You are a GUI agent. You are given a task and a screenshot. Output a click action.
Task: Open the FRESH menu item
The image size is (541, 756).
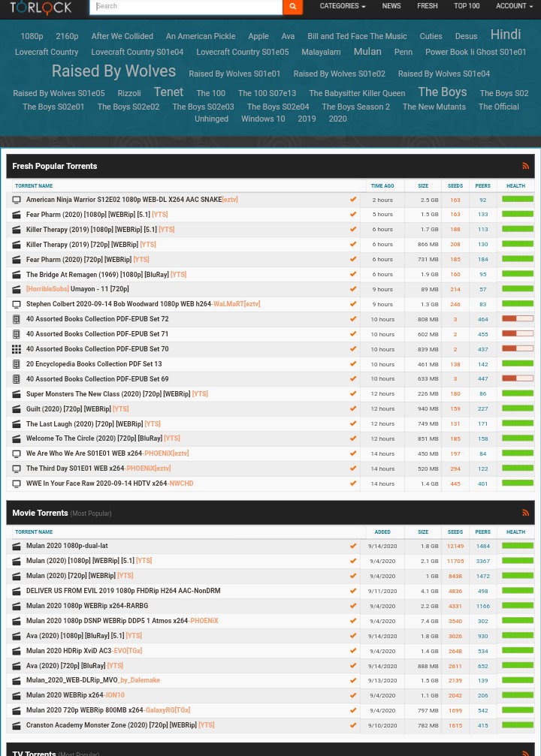(x=427, y=6)
